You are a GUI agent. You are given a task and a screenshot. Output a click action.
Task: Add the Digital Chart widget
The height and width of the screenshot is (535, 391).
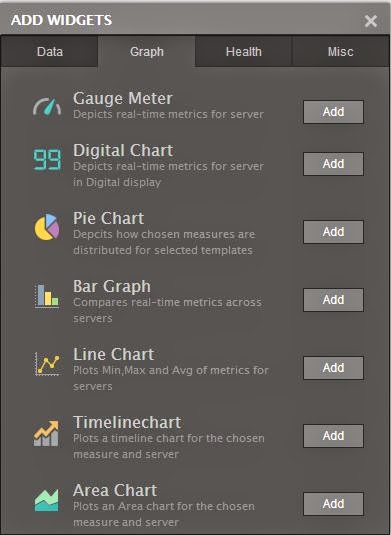(333, 164)
